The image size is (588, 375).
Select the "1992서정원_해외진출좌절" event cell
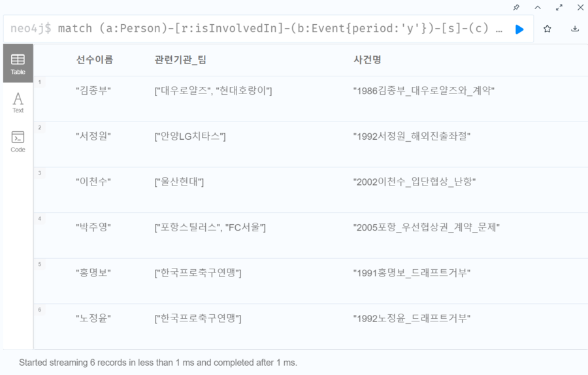[412, 136]
